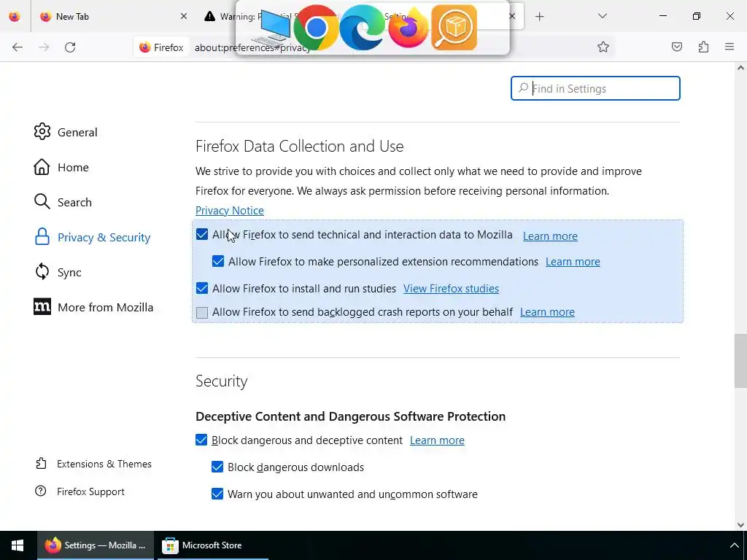Expand the list all tabs dropdown
The width and height of the screenshot is (747, 560).
(x=603, y=16)
